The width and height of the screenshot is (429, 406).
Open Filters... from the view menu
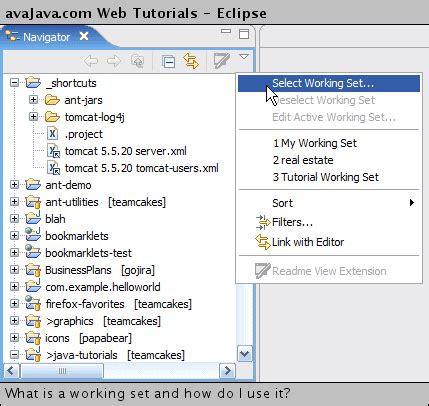coord(329,222)
